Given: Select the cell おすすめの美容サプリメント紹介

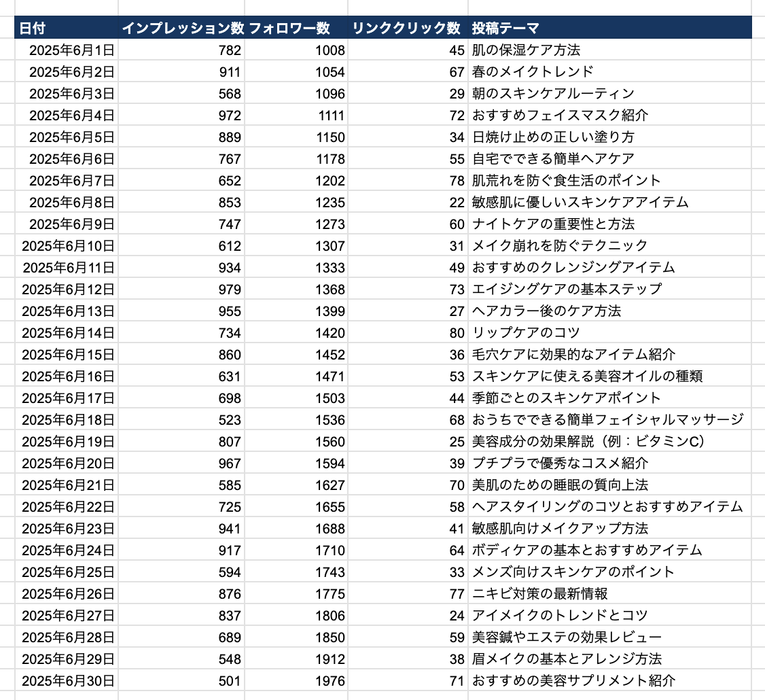Looking at the screenshot, I should 610,680.
